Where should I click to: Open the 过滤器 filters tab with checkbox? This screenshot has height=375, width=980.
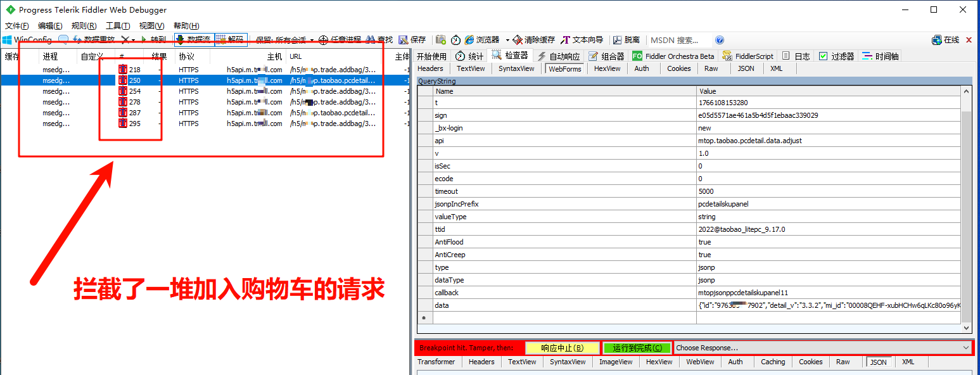pos(836,56)
